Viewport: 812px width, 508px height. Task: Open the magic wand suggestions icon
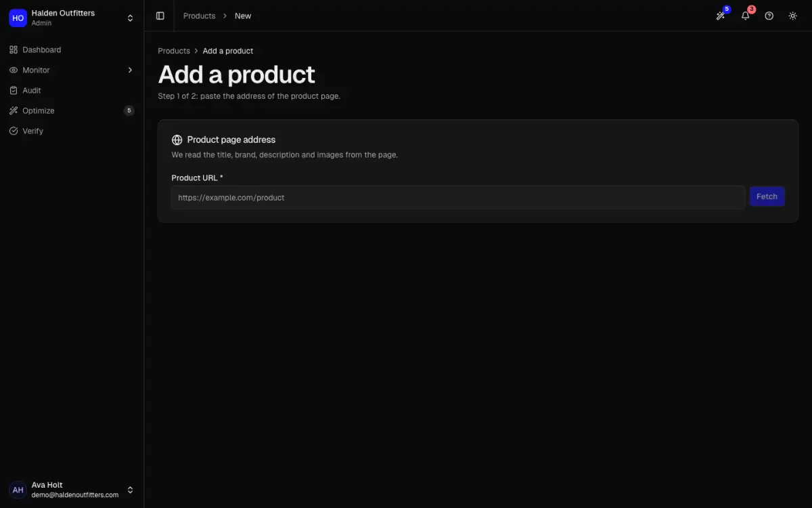pyautogui.click(x=721, y=16)
